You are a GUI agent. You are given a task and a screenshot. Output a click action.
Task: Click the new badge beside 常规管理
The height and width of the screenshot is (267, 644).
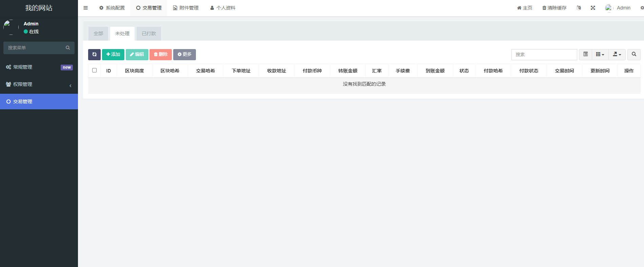point(67,67)
